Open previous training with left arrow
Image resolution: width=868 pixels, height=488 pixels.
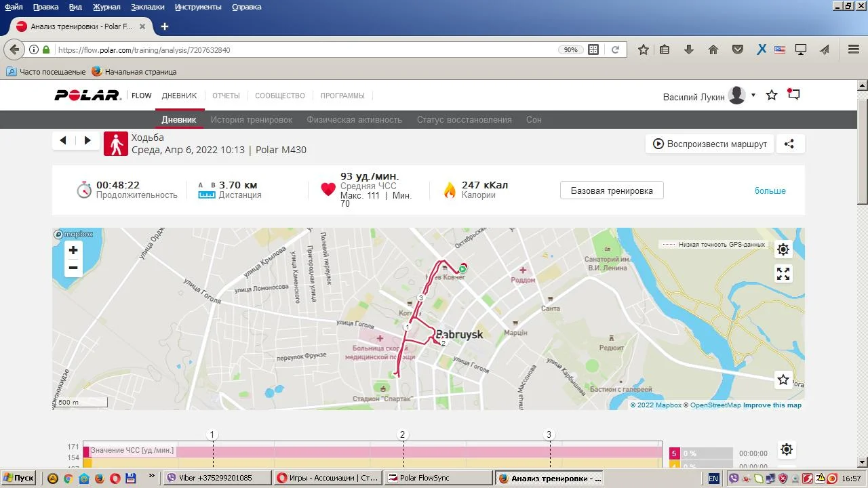click(63, 140)
